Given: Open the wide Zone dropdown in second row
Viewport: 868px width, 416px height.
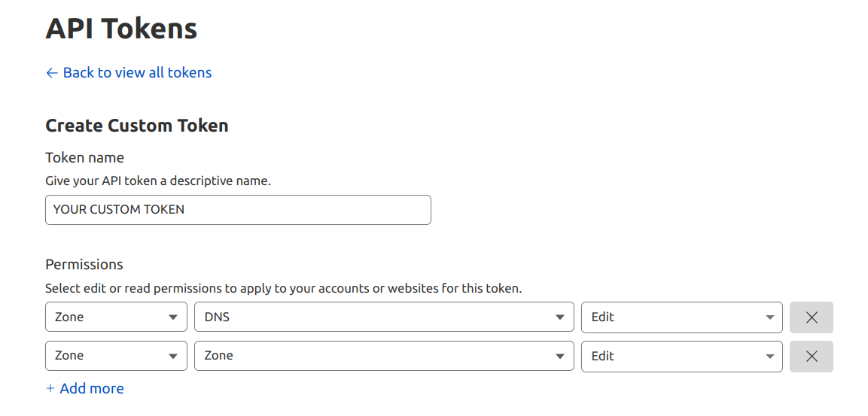Looking at the screenshot, I should [x=384, y=356].
